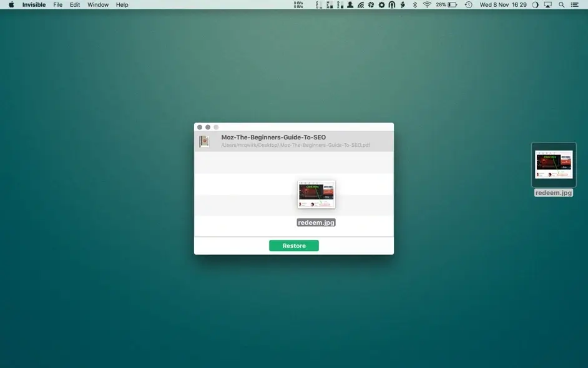Open the Help menu
The width and height of the screenshot is (588, 368).
pos(122,5)
